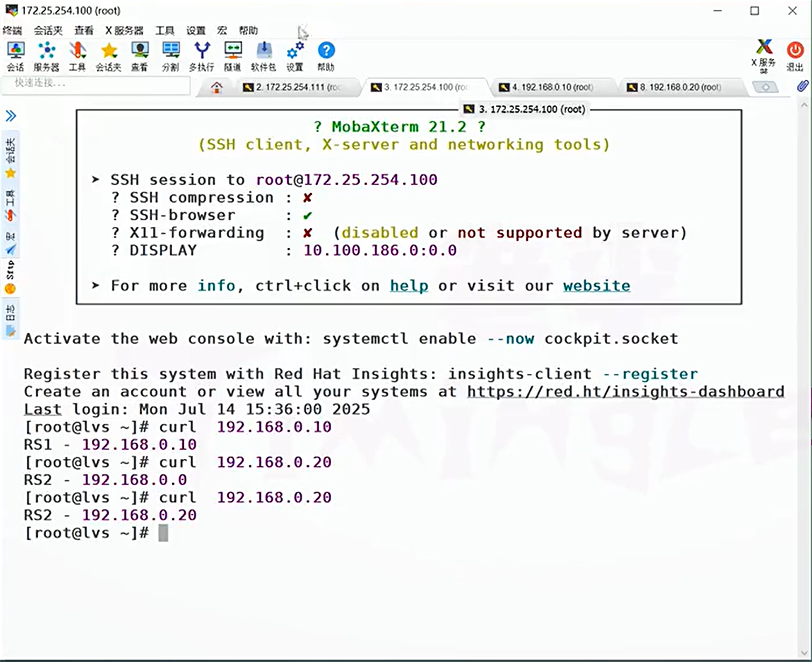Viewport: 812px width, 662px height.
Task: Open the 日志 sidebar tab
Action: [x=11, y=320]
